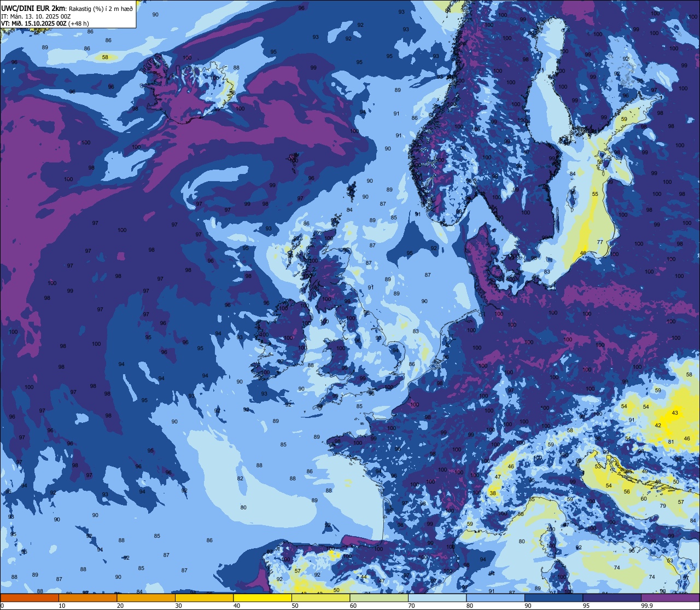Click the legend tick label '30'
Image resolution: width=700 pixels, height=610 pixels.
(x=178, y=606)
